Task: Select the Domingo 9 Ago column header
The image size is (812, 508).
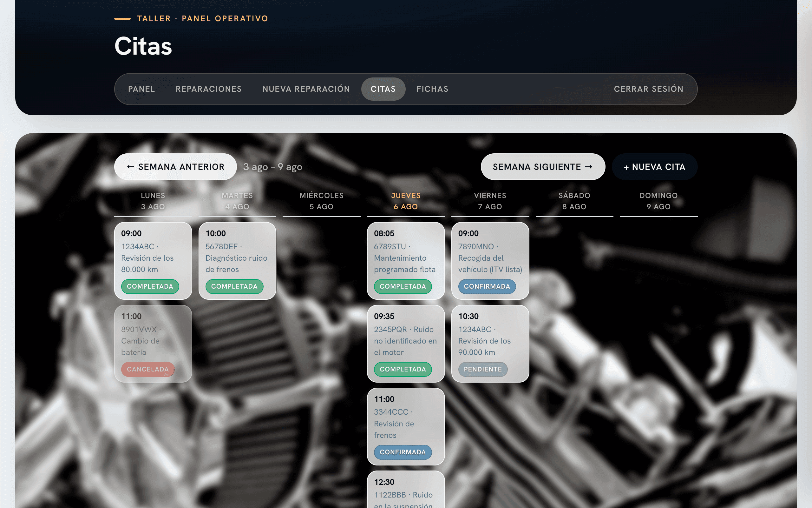Action: pos(658,201)
